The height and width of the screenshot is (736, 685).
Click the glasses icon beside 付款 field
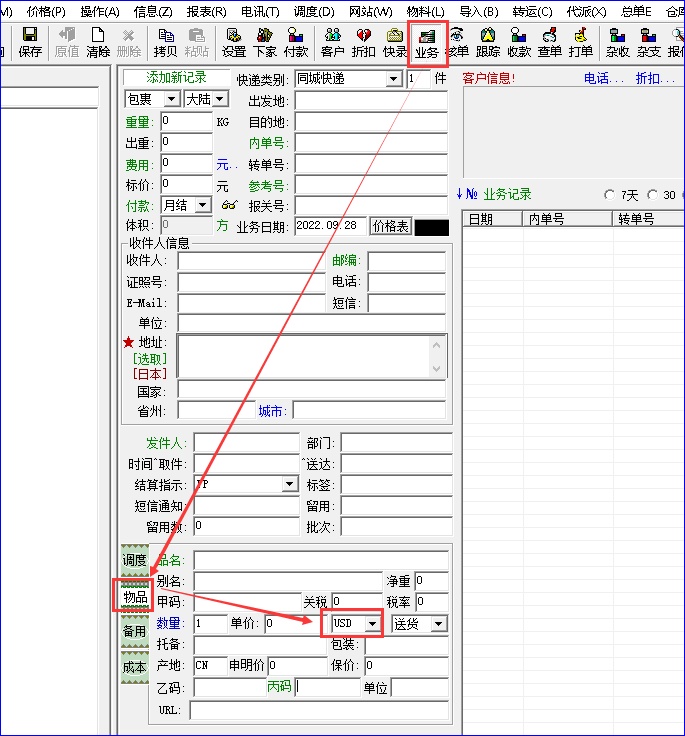click(229, 205)
